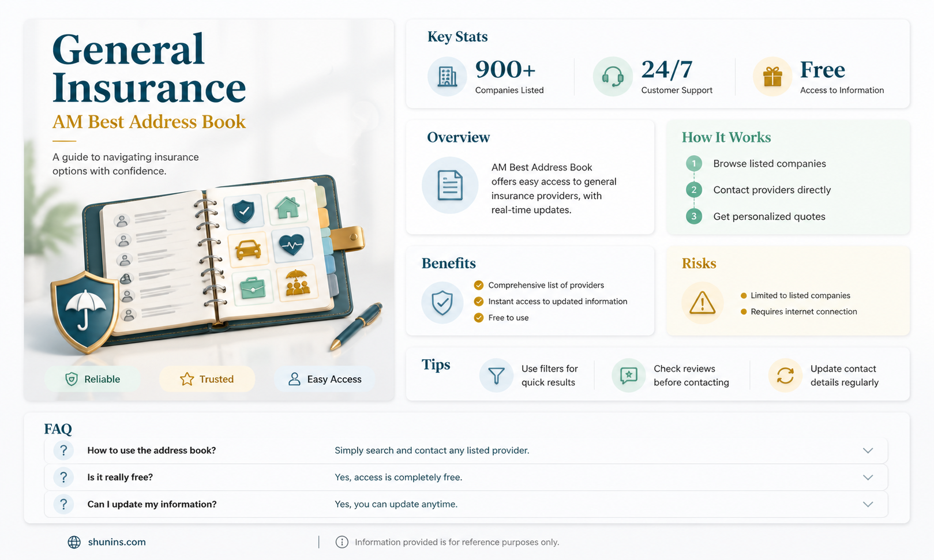Screen dimensions: 934x560
Task: Click the step 3 circle in How It Works
Action: (x=694, y=216)
